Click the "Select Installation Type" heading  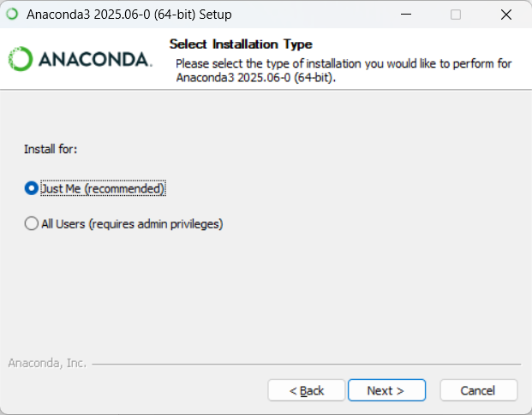coord(241,44)
